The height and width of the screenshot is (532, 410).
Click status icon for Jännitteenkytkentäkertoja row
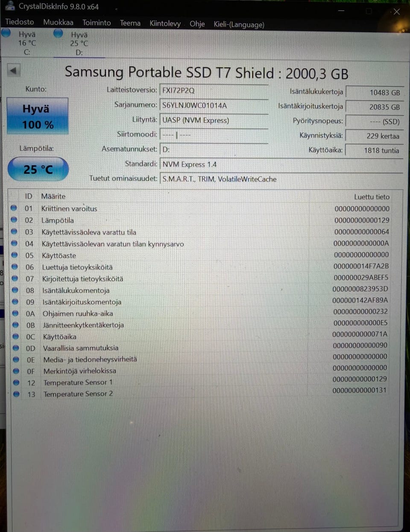pyautogui.click(x=16, y=324)
